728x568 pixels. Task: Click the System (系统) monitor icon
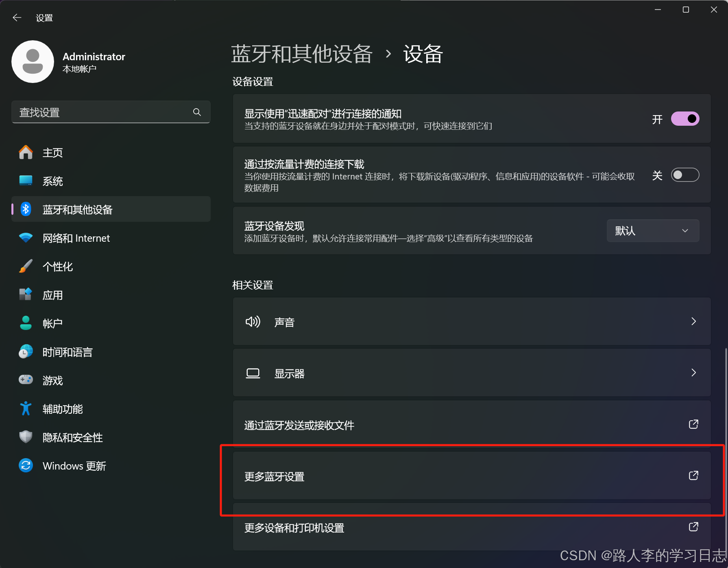click(26, 181)
